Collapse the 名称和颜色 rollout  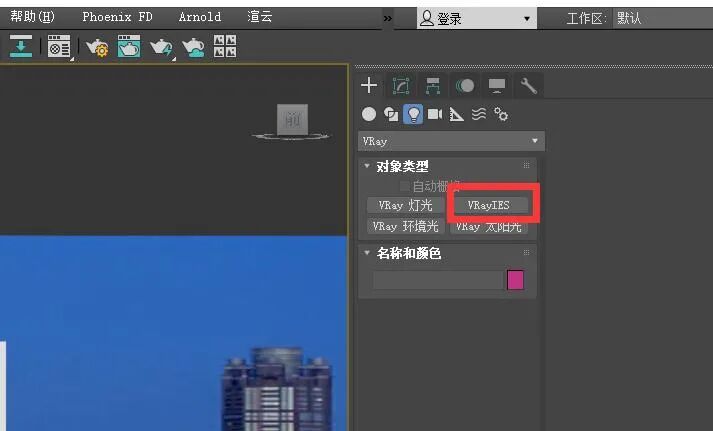(367, 253)
